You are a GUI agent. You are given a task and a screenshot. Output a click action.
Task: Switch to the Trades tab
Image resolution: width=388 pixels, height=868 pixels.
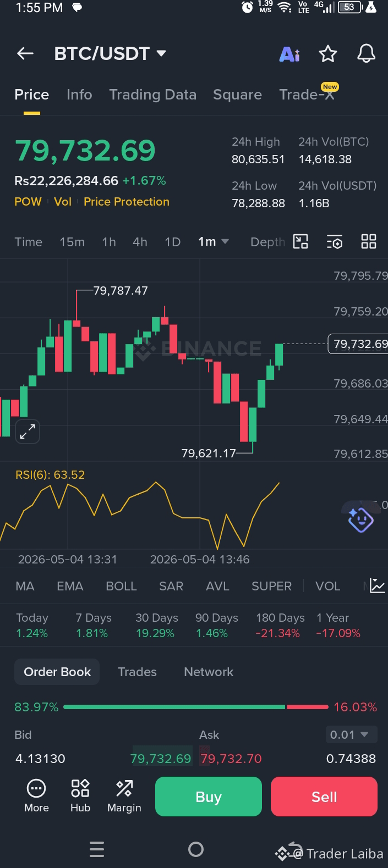point(137,672)
